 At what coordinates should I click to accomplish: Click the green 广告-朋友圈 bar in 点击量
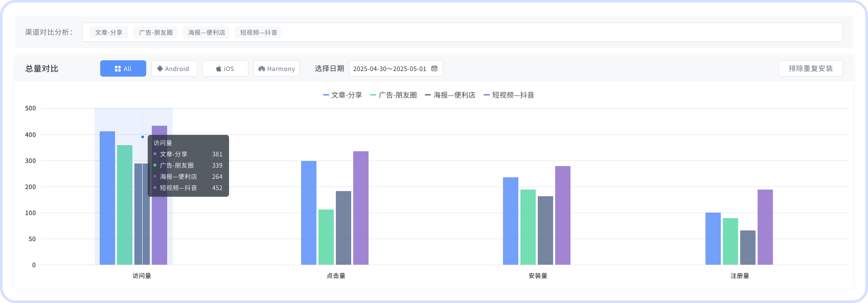click(326, 237)
